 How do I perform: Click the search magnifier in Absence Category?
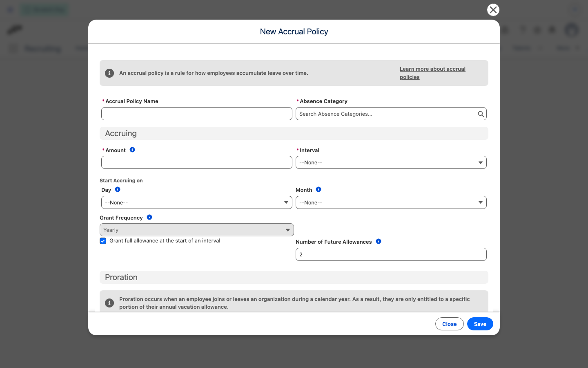pos(481,114)
